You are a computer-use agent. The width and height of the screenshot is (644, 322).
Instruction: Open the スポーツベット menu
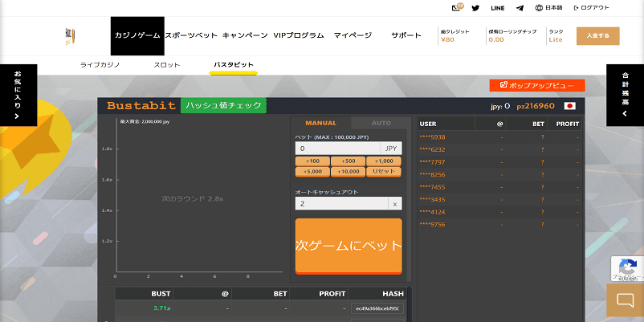pos(191,35)
